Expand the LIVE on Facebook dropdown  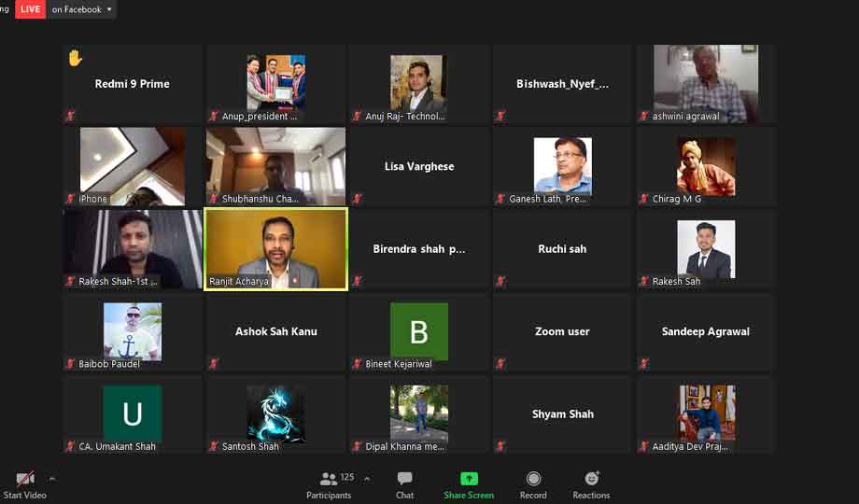coord(109,9)
